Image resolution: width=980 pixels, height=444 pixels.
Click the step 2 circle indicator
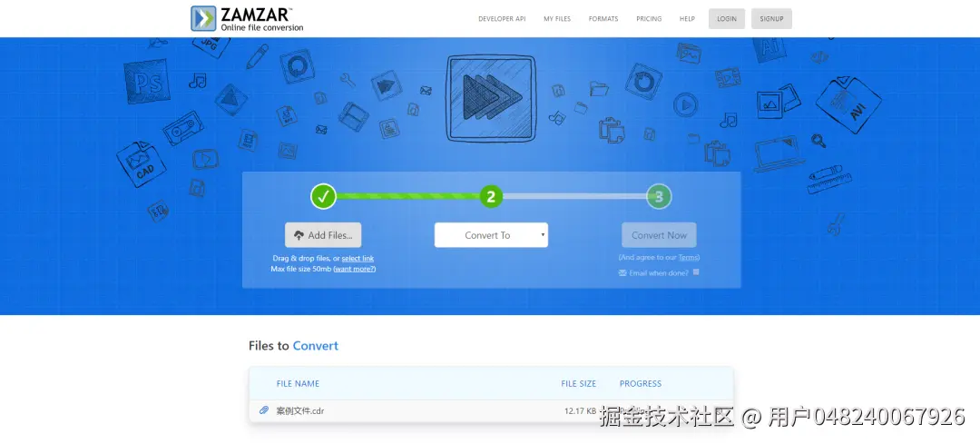tap(491, 197)
